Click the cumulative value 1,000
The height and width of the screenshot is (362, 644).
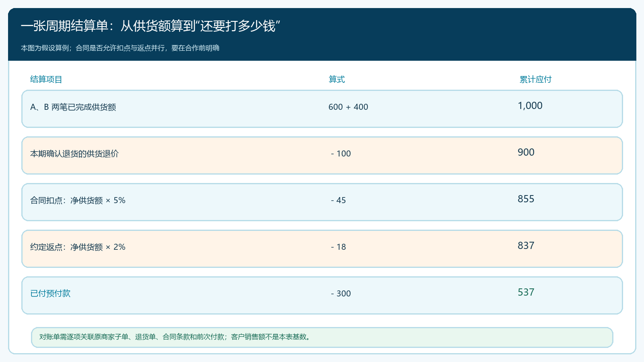[x=530, y=105]
